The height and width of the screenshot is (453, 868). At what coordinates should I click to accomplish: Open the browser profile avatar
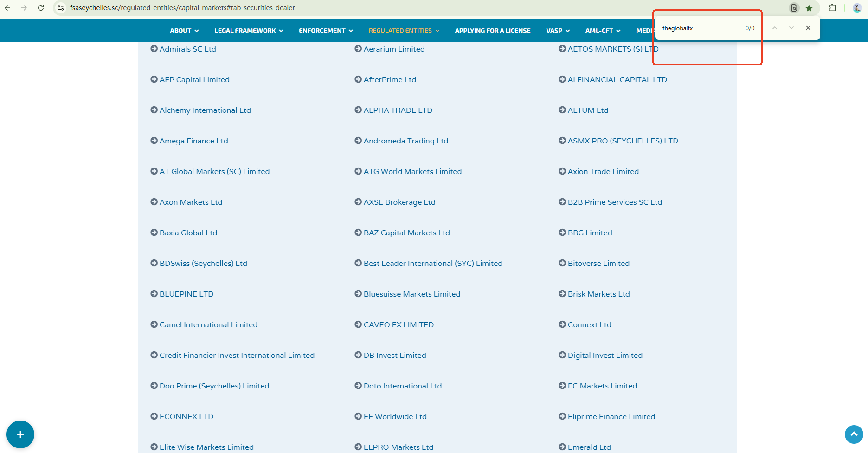click(x=857, y=8)
